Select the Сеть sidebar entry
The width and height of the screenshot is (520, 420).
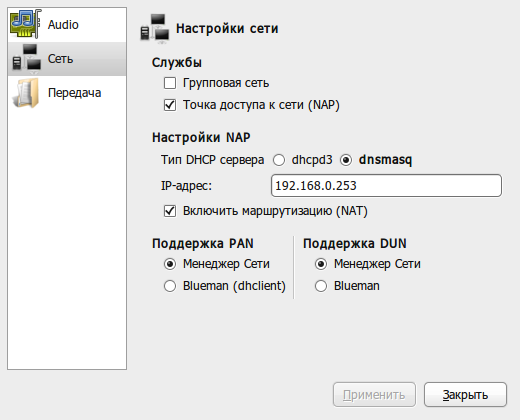click(67, 59)
